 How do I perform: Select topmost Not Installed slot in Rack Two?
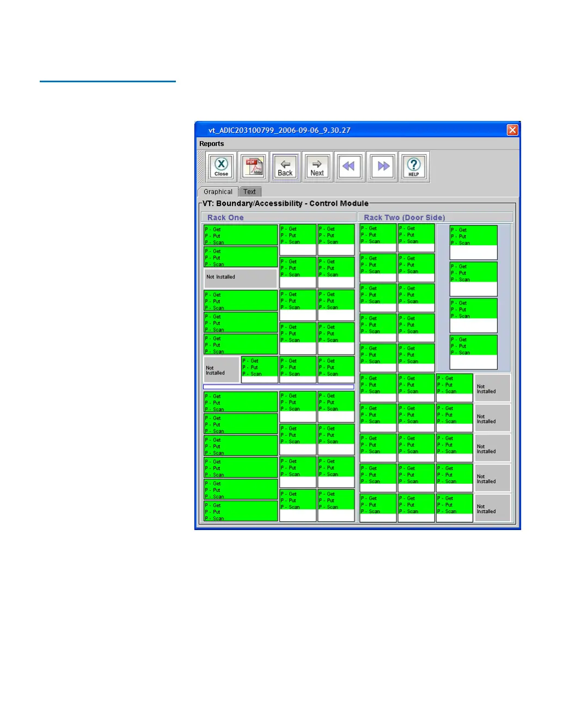pyautogui.click(x=493, y=388)
